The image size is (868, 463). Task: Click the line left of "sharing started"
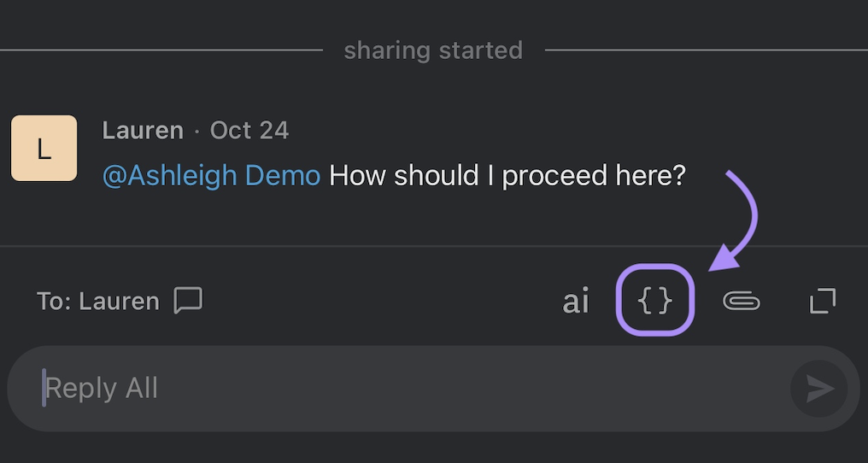tap(162, 50)
